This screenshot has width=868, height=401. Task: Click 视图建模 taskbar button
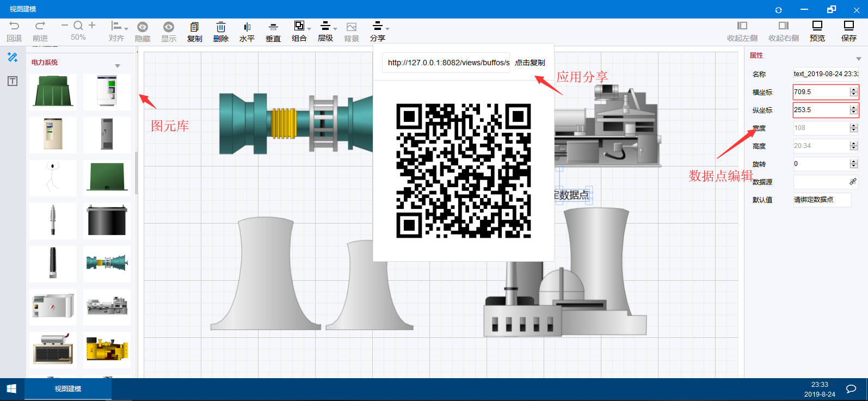[68, 388]
